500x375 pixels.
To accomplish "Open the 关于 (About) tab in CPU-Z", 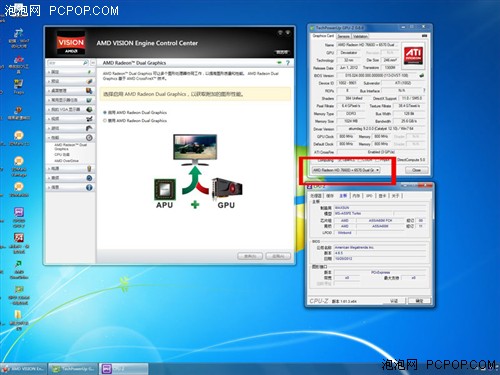I will point(395,196).
